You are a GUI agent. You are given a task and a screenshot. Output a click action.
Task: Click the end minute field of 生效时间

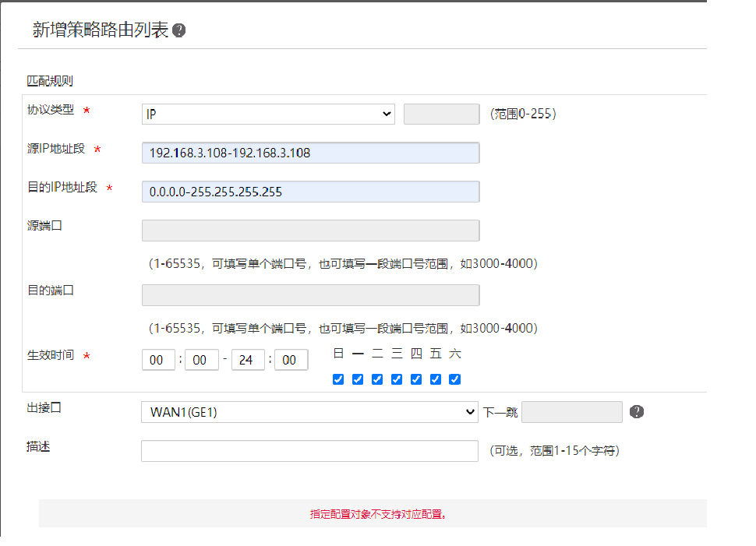coord(291,360)
